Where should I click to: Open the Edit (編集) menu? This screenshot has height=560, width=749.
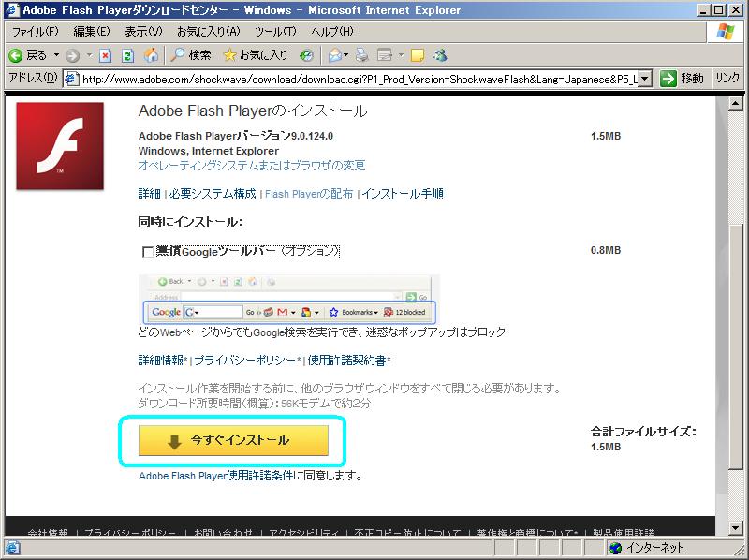click(91, 32)
